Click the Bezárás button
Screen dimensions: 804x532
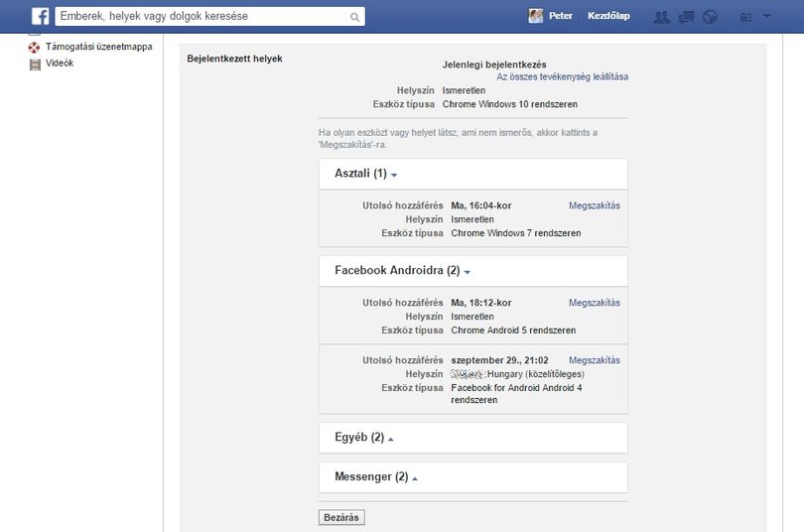[341, 517]
